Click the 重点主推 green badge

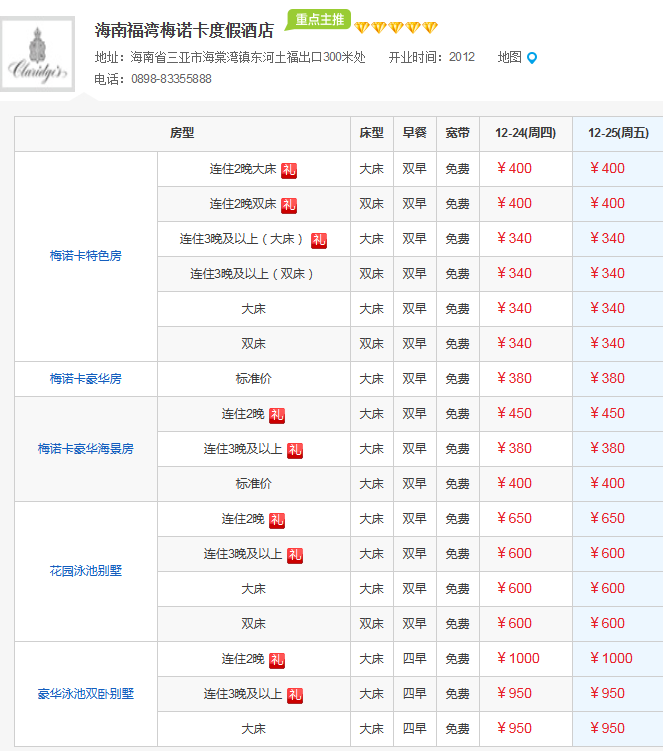[x=318, y=19]
